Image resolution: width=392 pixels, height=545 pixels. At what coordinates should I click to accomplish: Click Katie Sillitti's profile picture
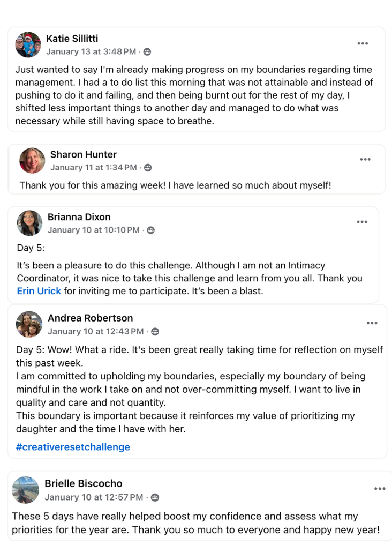pos(28,44)
